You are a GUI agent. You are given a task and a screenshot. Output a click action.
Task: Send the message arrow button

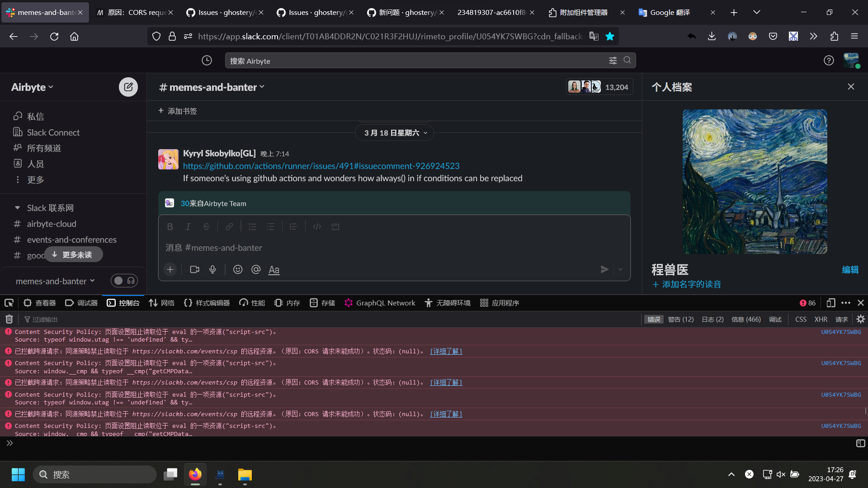(x=604, y=269)
